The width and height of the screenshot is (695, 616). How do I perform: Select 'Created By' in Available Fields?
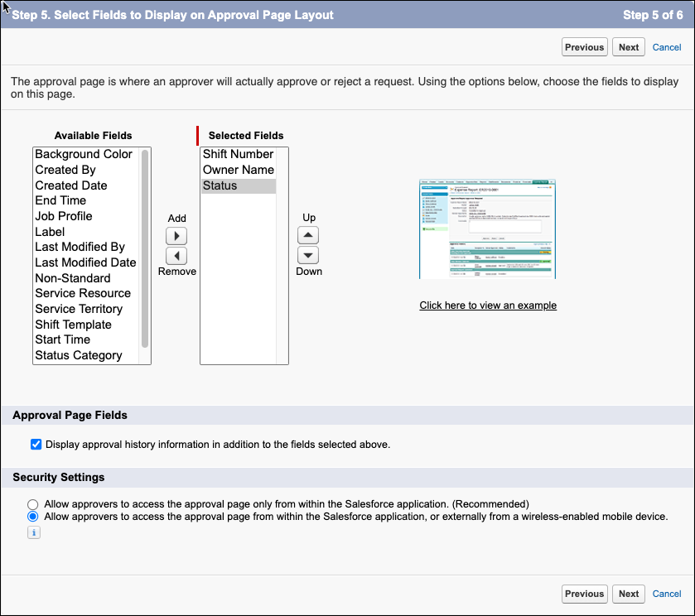tap(86, 170)
